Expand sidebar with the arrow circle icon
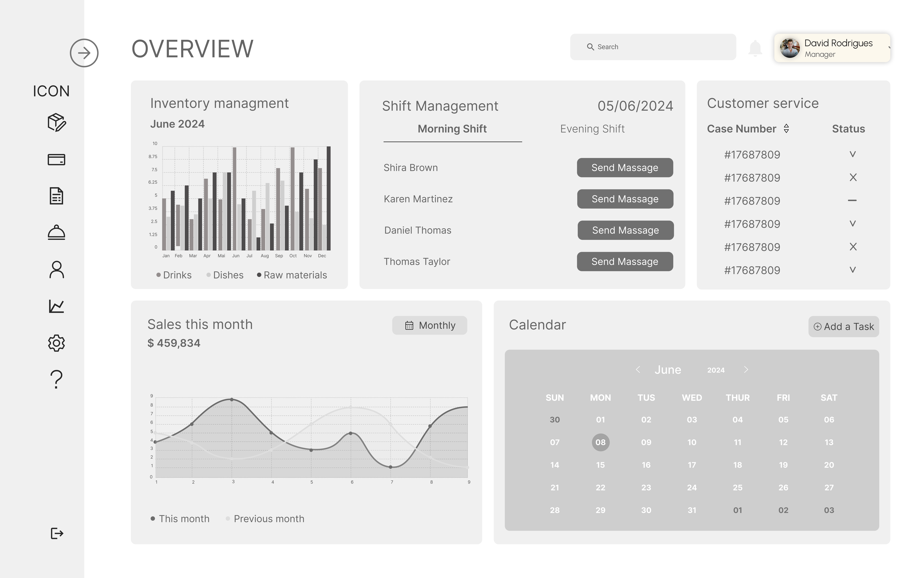924x578 pixels. pos(84,53)
